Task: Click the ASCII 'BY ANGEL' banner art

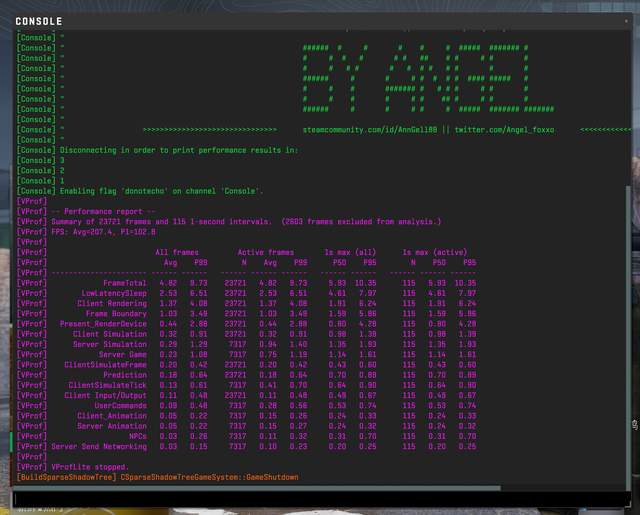Action: click(428, 78)
